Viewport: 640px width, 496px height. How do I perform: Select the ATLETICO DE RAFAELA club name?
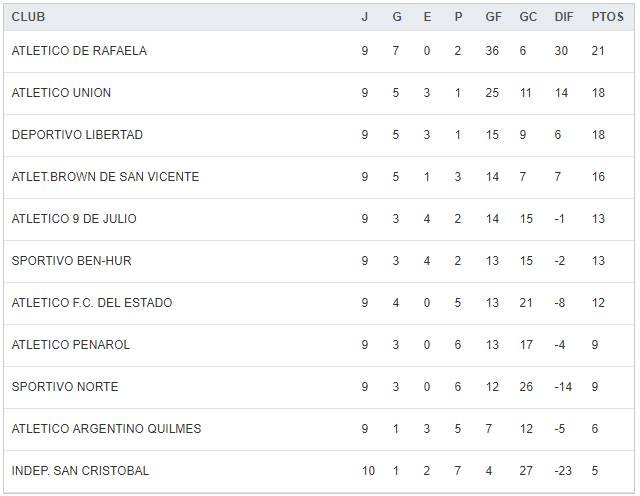tap(79, 51)
